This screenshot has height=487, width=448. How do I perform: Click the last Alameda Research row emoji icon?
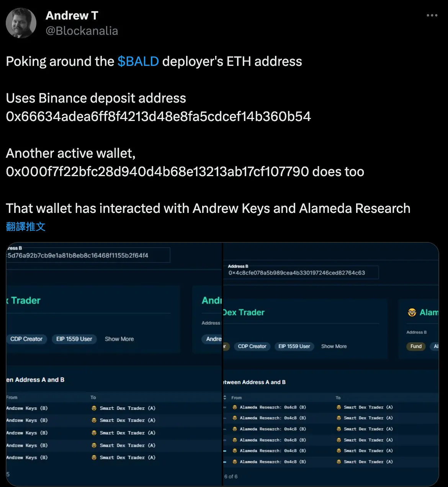235,462
